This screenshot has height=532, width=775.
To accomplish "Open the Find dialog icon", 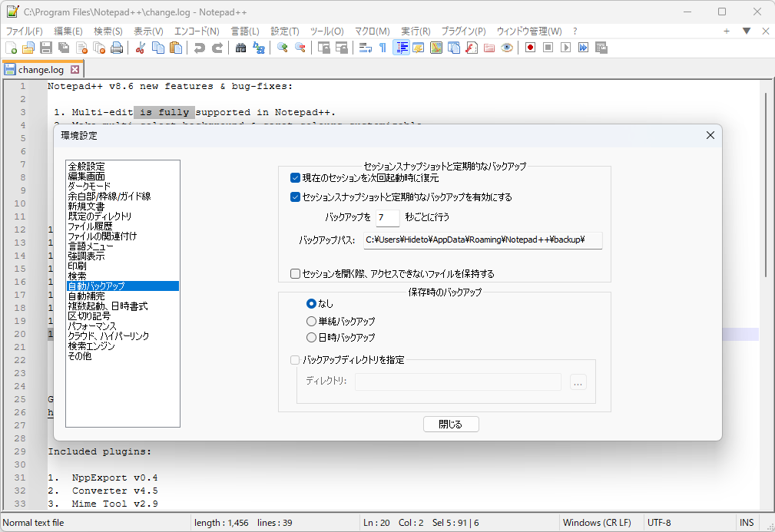I will pyautogui.click(x=240, y=47).
